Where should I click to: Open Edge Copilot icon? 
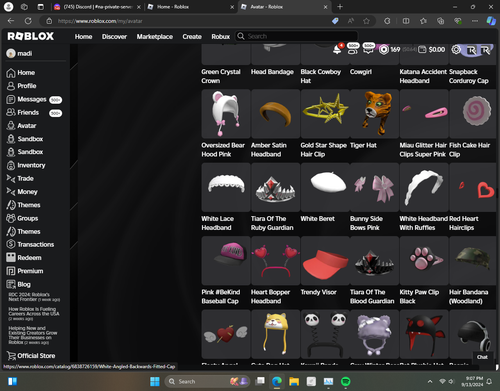point(491,21)
